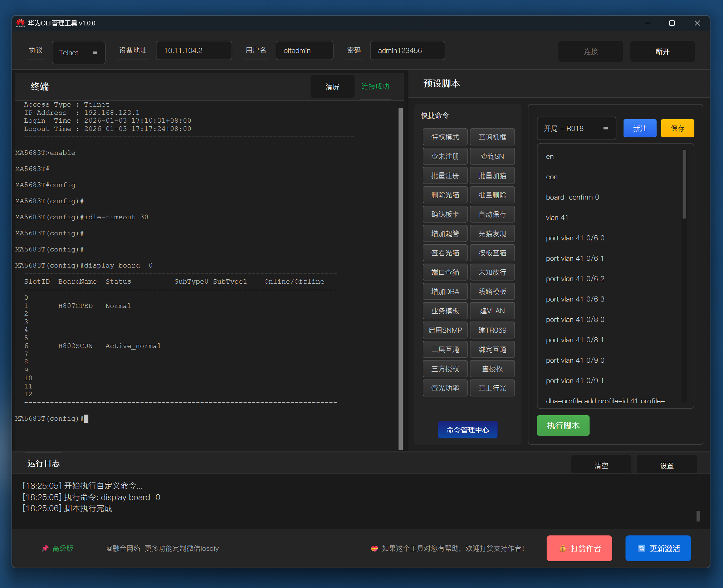723x588 pixels.
Task: Click the 按板查猫 quick command
Action: (492, 253)
